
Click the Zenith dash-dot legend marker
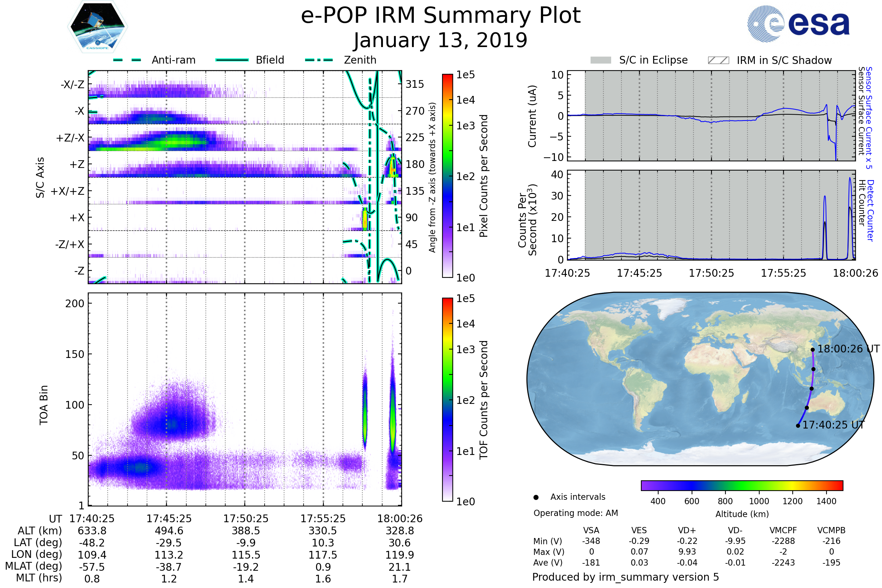pyautogui.click(x=319, y=60)
